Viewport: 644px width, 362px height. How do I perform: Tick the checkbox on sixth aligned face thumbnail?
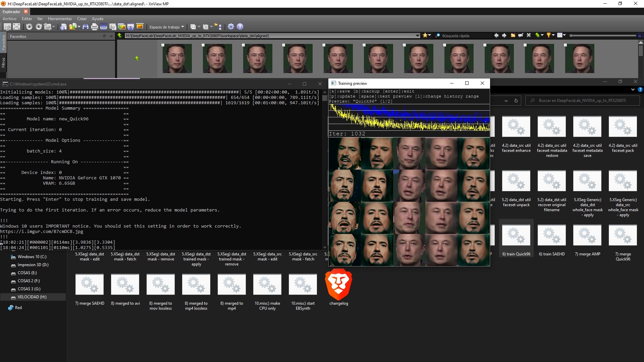[x=364, y=45]
